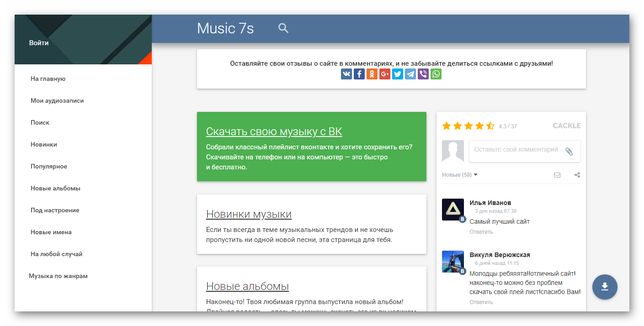Click the search magnifier icon in header
This screenshot has width=644, height=326.
283,28
